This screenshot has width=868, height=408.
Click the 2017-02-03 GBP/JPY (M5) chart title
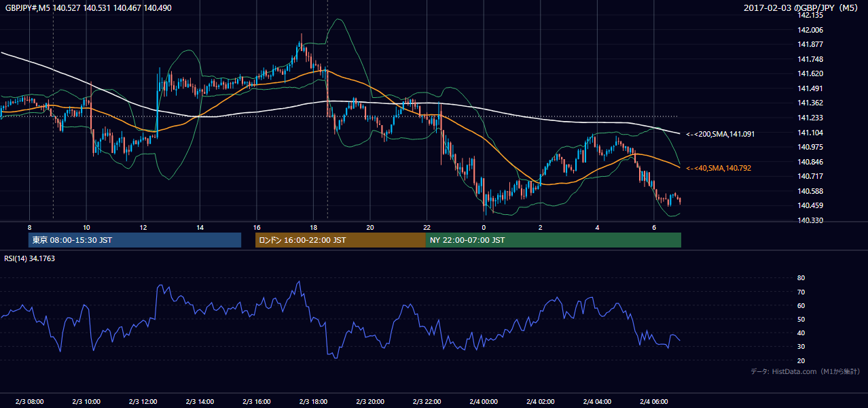click(x=801, y=7)
